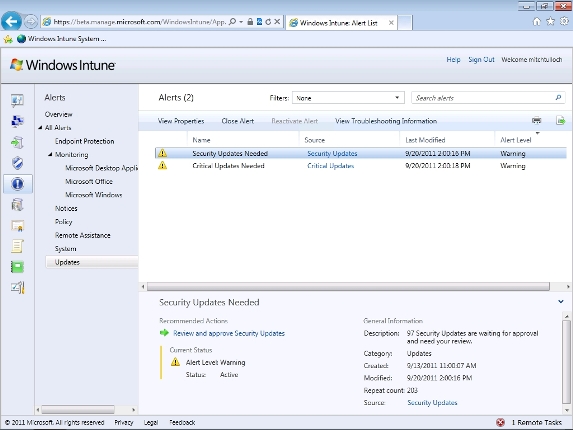The width and height of the screenshot is (573, 430).
Task: Click the Windows Intune logo
Action: click(x=62, y=65)
